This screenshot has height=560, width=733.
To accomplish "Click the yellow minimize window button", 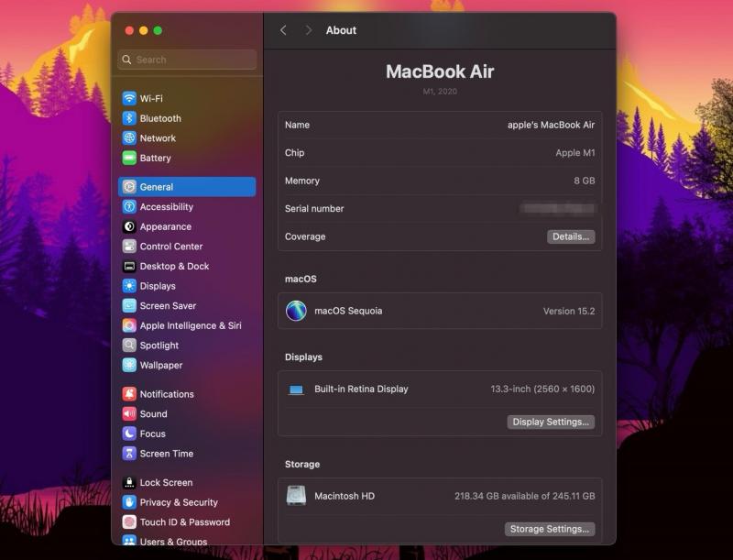I will [144, 30].
